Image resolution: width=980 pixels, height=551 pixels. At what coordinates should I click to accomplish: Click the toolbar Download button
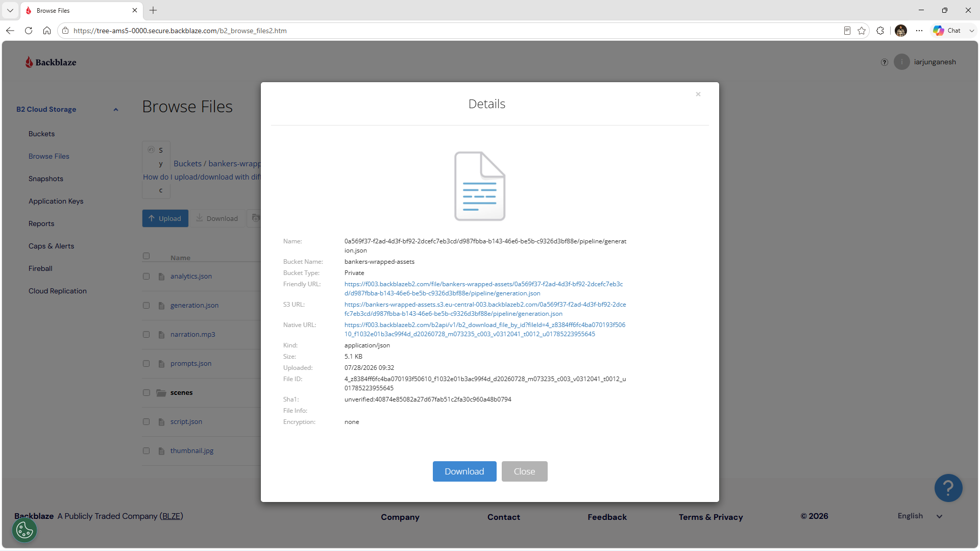(217, 218)
